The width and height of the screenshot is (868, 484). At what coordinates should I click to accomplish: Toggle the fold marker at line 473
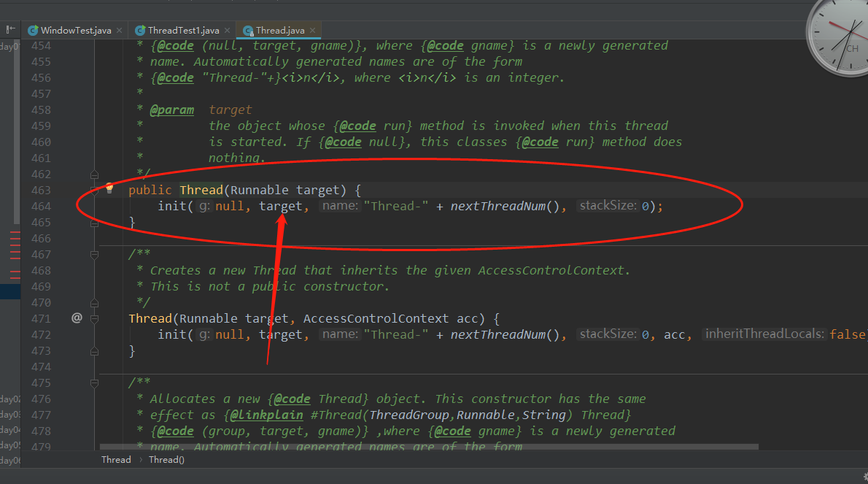[x=94, y=351]
